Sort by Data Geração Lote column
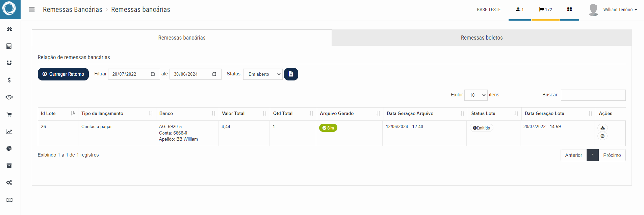This screenshot has width=644, height=215. (558, 114)
